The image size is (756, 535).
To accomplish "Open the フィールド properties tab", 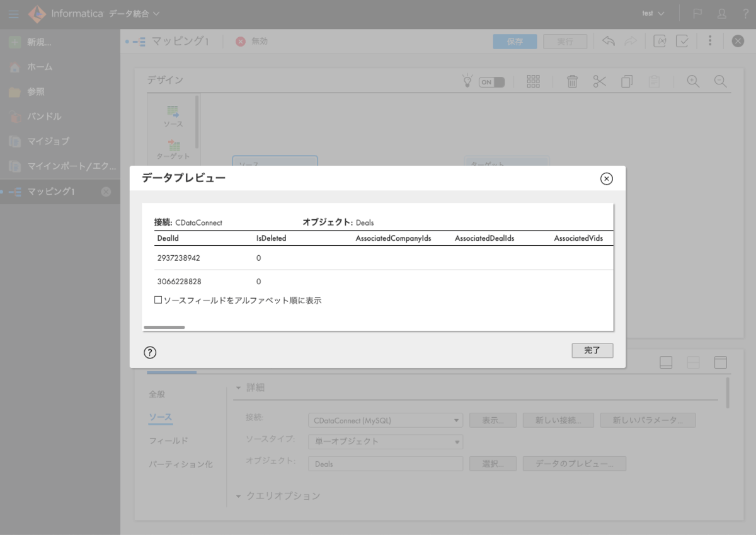I will point(168,440).
